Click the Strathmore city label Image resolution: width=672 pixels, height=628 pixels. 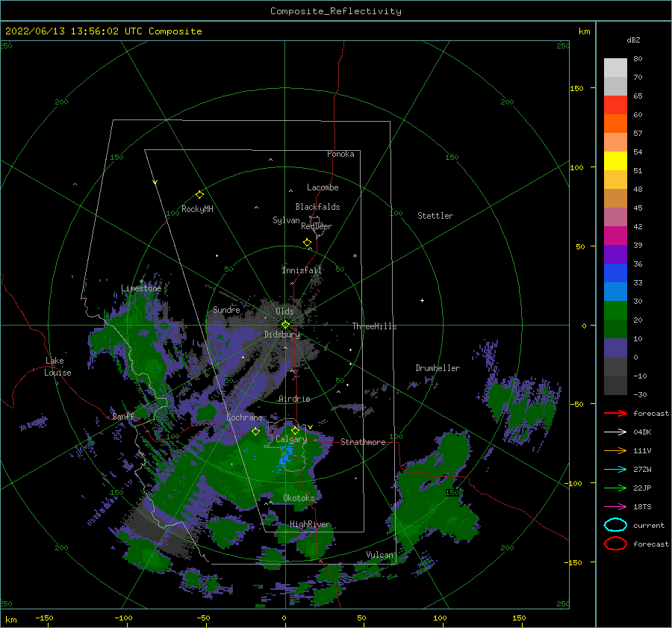pos(363,442)
